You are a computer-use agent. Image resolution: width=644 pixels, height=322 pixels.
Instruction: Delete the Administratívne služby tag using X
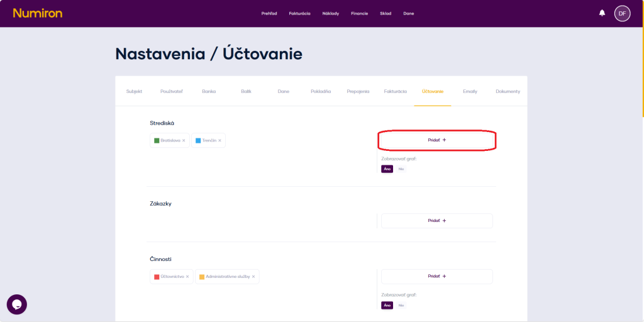(x=253, y=277)
